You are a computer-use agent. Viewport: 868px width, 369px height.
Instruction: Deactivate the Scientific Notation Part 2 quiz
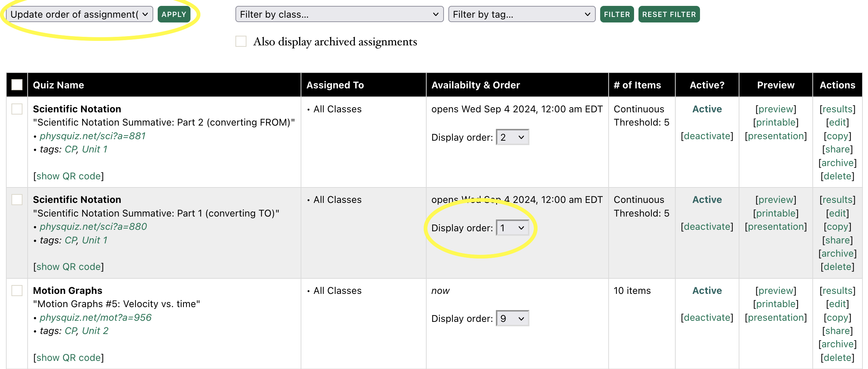tap(707, 136)
